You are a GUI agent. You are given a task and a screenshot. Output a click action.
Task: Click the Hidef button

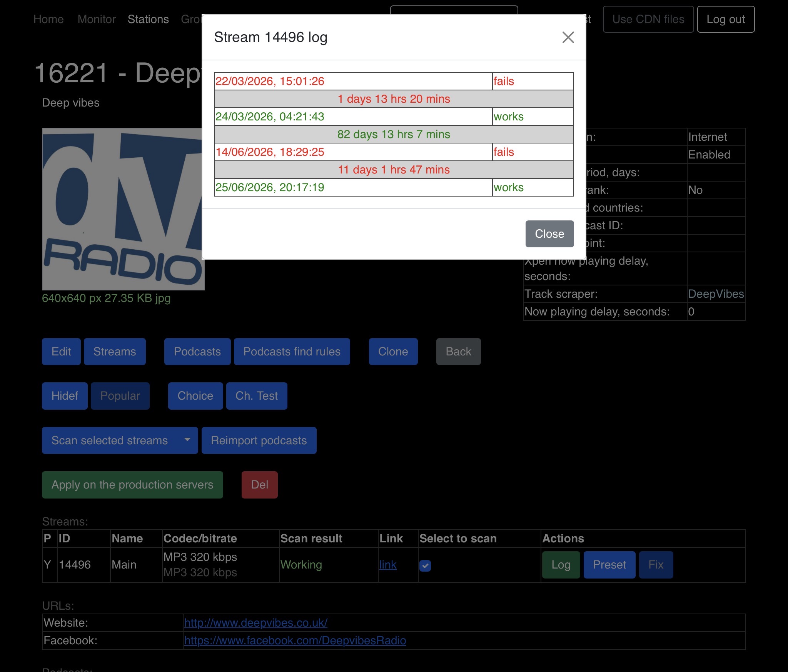click(x=65, y=396)
